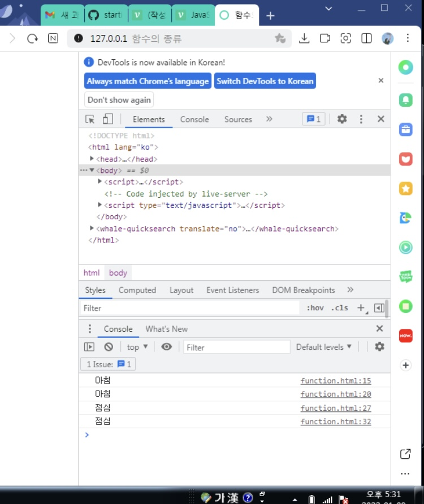Open the What's New drawer tab
The height and width of the screenshot is (504, 424).
[166, 329]
